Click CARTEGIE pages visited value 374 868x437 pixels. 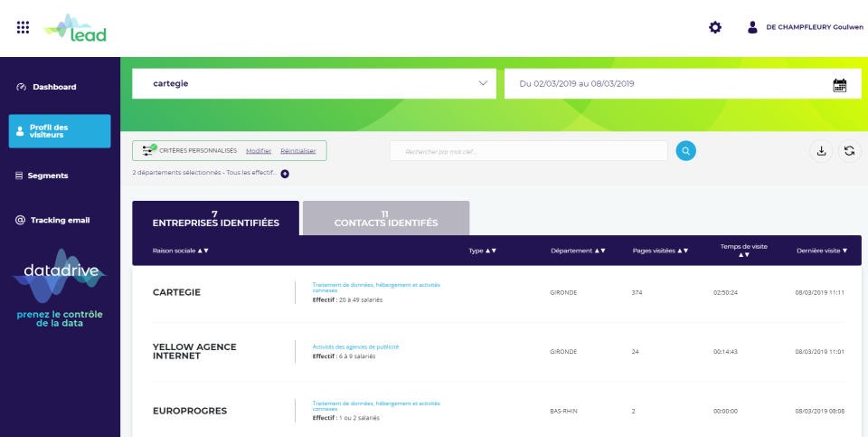click(x=637, y=293)
